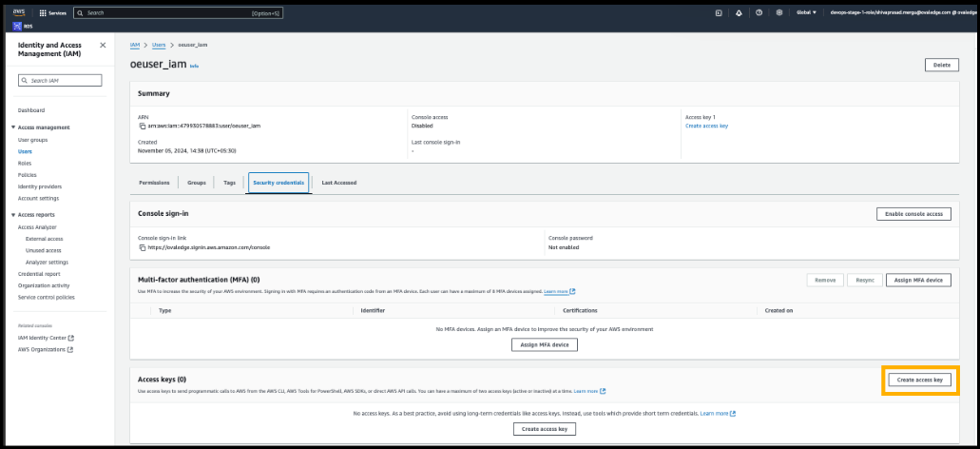The width and height of the screenshot is (980, 449).
Task: Open Dashboard in sidebar
Action: tap(31, 110)
